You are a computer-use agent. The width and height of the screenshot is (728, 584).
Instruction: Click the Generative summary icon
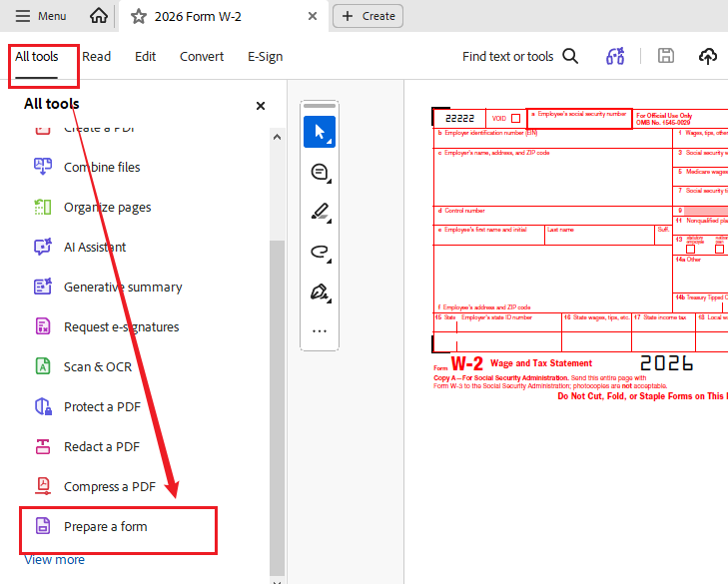tap(43, 287)
